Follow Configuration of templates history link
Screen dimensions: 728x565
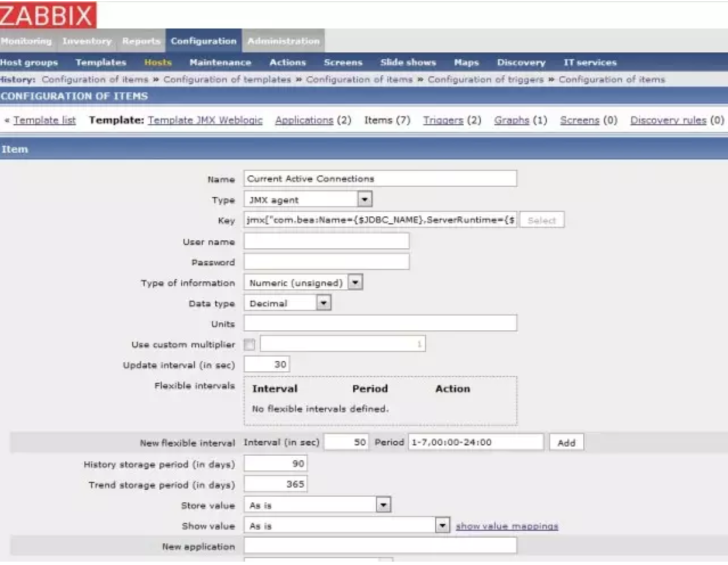pyautogui.click(x=227, y=79)
